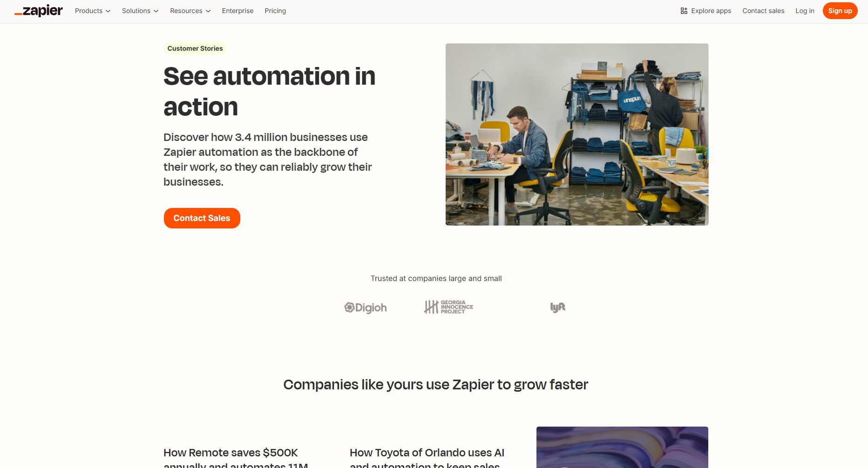Click the orange Contact Sales button
This screenshot has width=868, height=468.
pyautogui.click(x=202, y=218)
